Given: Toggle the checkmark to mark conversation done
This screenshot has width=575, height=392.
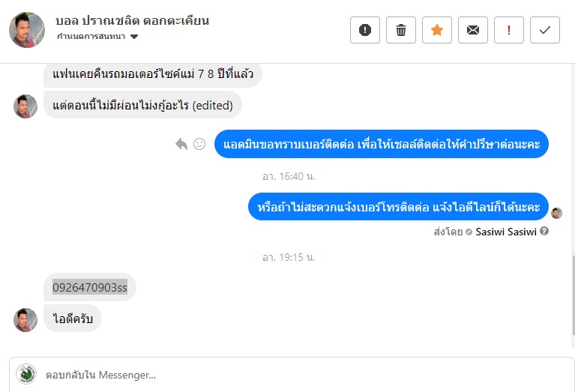Looking at the screenshot, I should [x=545, y=30].
